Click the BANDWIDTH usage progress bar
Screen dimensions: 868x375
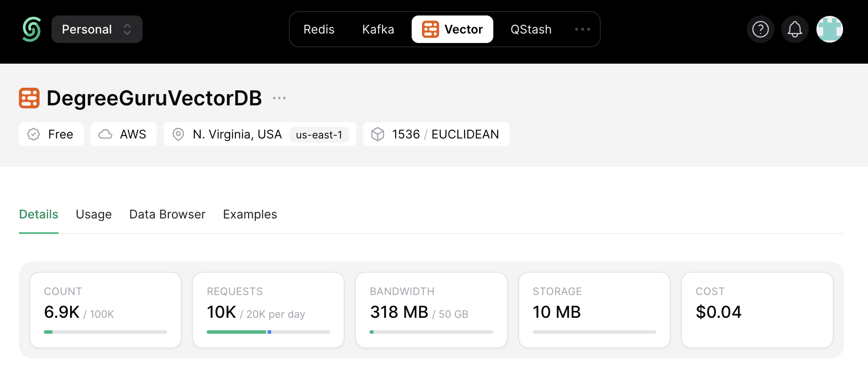[431, 332]
